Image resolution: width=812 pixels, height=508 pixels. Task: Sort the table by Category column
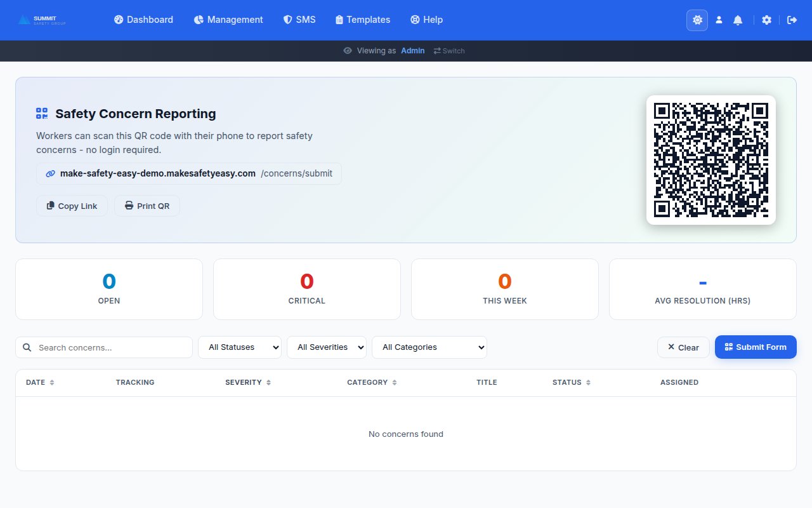(372, 382)
